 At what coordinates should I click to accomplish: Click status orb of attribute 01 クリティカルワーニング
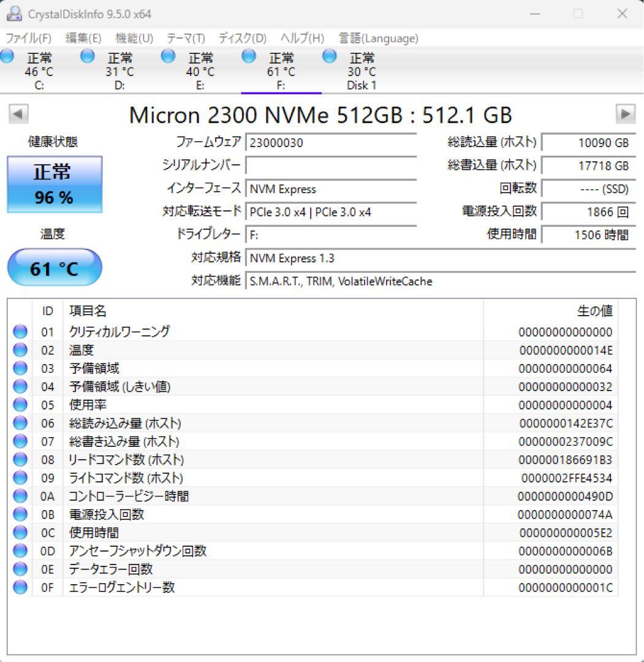[x=20, y=332]
